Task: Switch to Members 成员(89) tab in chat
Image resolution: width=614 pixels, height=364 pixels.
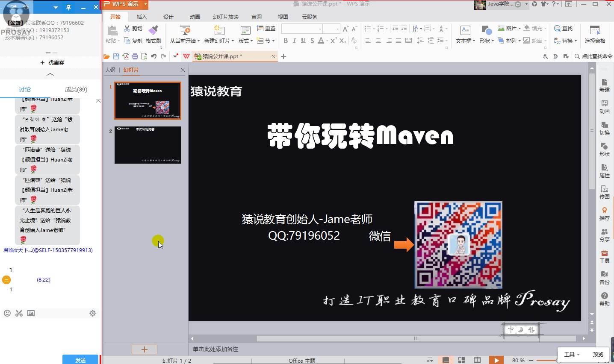Action: pos(76,89)
